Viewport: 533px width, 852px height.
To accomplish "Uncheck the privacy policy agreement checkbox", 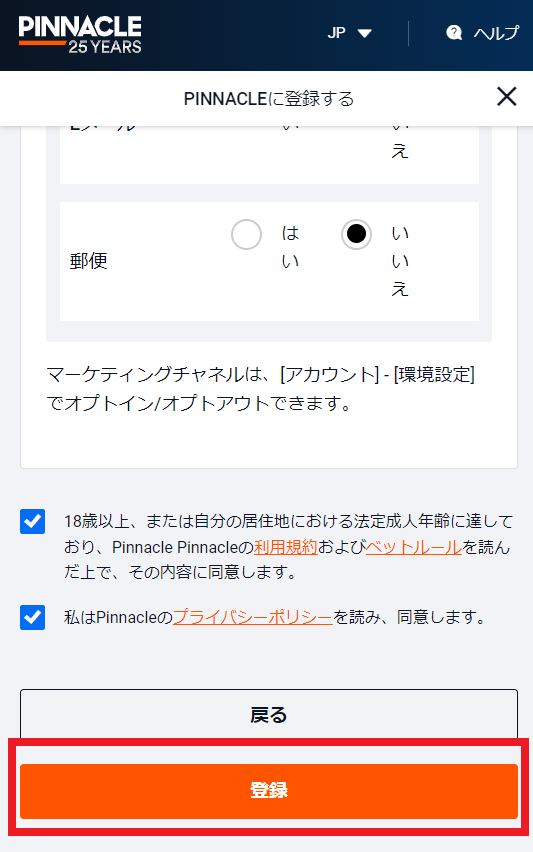I will pos(33,617).
